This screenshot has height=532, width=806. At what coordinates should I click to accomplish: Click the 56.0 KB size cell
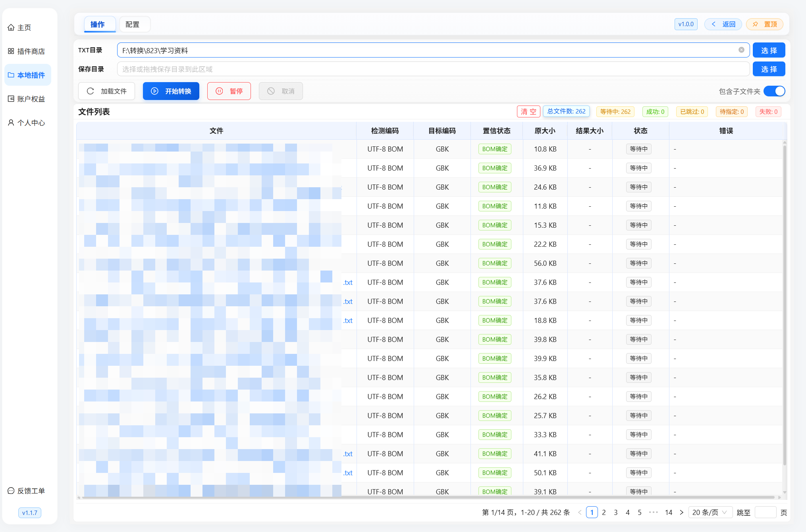point(545,263)
